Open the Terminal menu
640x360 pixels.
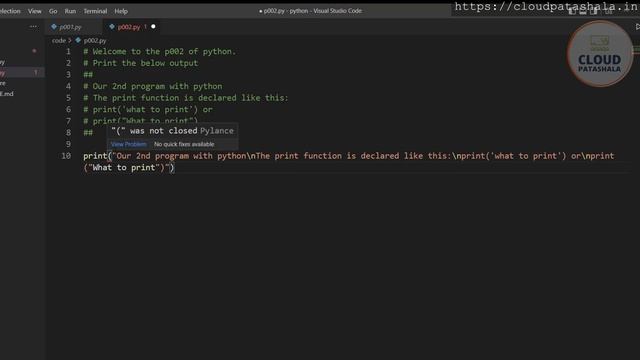(95, 11)
